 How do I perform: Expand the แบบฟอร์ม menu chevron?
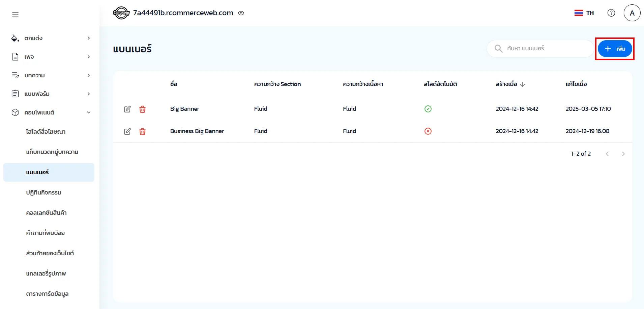click(x=89, y=94)
